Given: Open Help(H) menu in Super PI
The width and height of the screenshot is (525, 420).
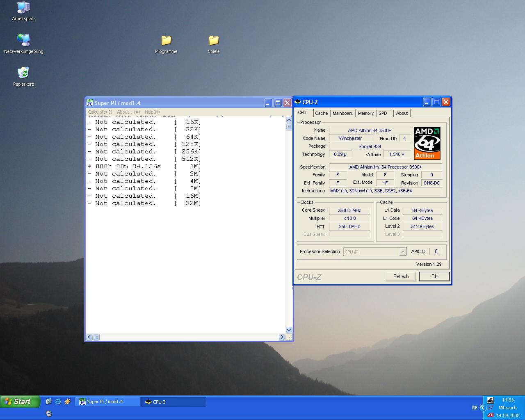Looking at the screenshot, I should pyautogui.click(x=152, y=112).
